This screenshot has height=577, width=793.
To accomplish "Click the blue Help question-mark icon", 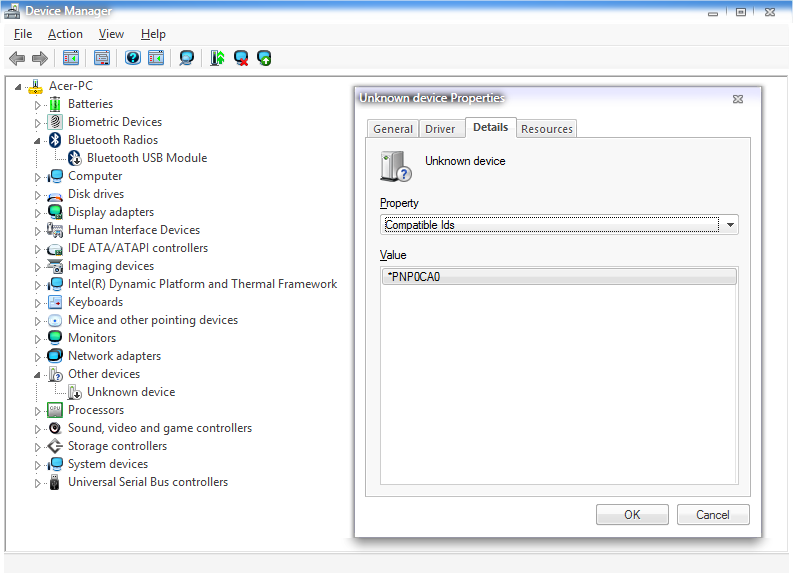I will (x=133, y=58).
